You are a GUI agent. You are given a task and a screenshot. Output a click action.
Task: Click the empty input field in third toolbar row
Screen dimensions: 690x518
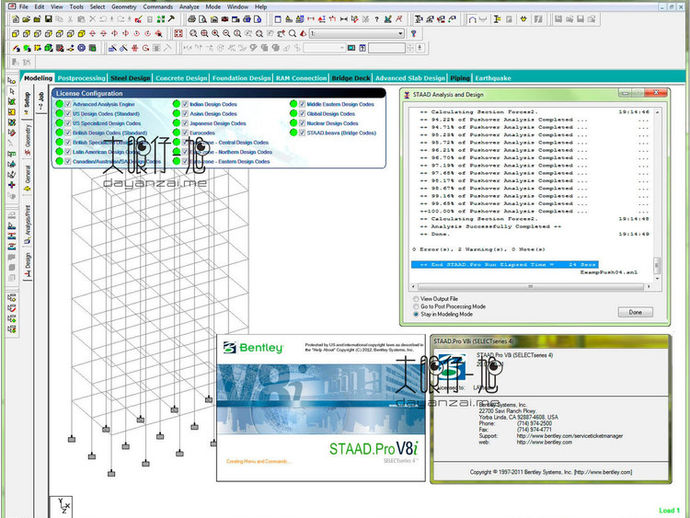pyautogui.click(x=386, y=48)
